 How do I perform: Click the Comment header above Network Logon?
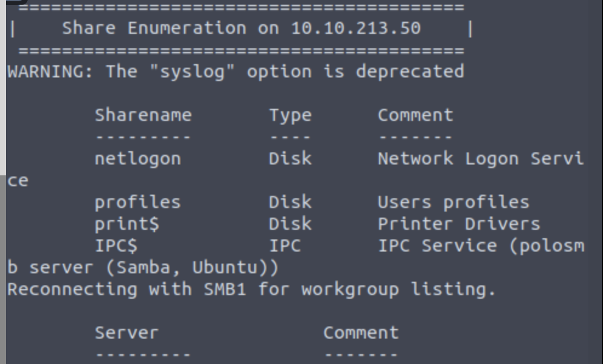(415, 115)
